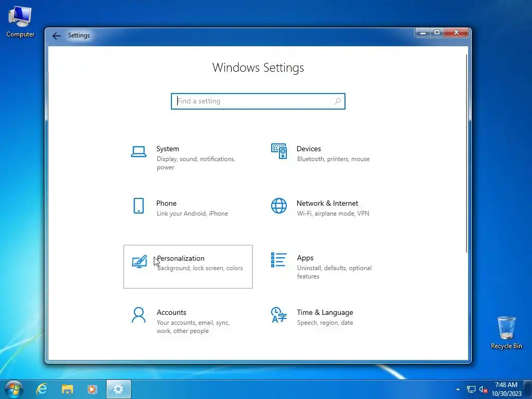The height and width of the screenshot is (399, 532).
Task: Select the Phone icon
Action: pos(138,206)
